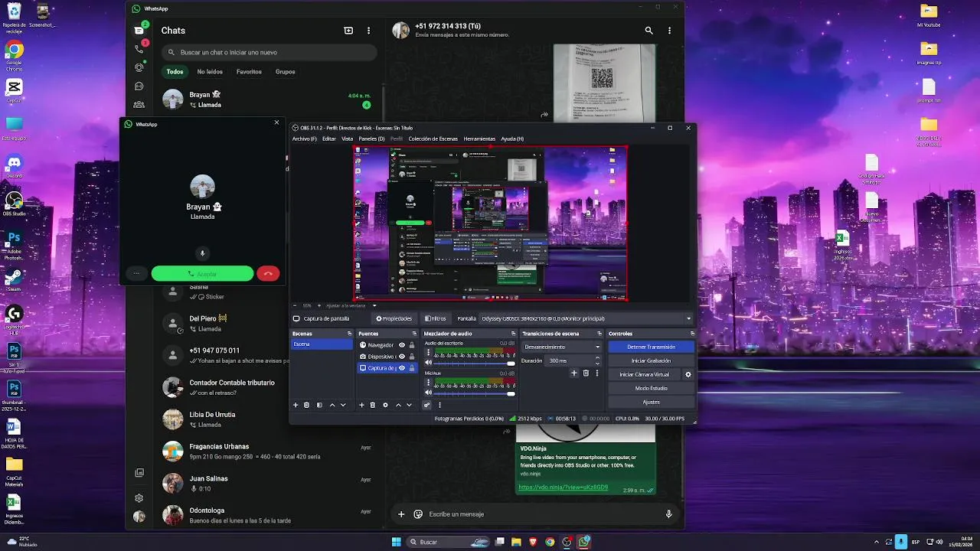
Task: Open conversation options menu in WhatsApp header
Action: click(x=670, y=31)
